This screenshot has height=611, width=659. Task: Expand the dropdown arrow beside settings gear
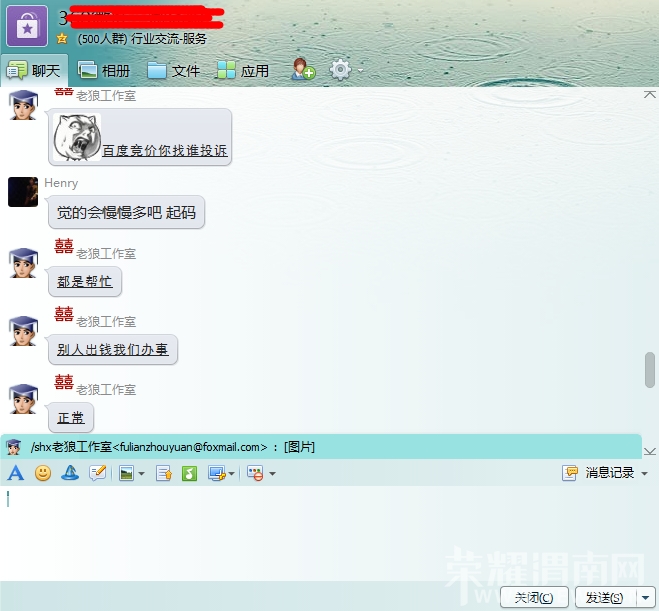click(360, 71)
